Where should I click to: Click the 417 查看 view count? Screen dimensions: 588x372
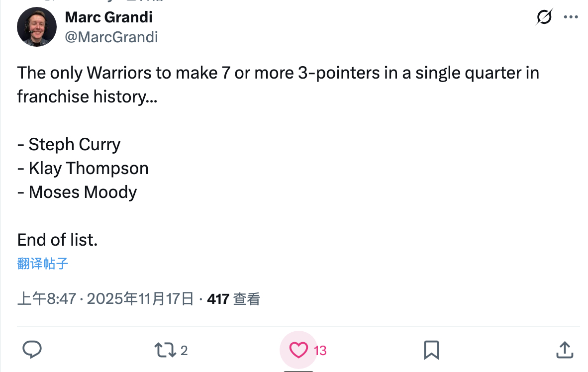(x=233, y=299)
